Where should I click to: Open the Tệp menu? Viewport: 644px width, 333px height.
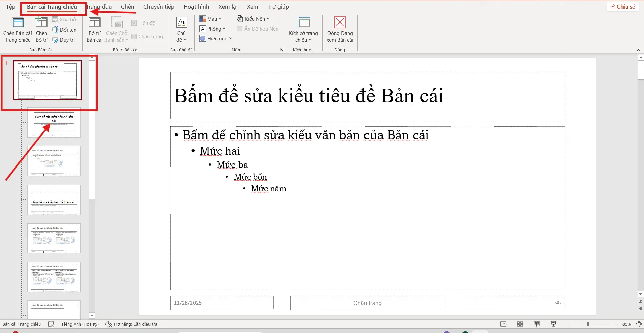[10, 6]
